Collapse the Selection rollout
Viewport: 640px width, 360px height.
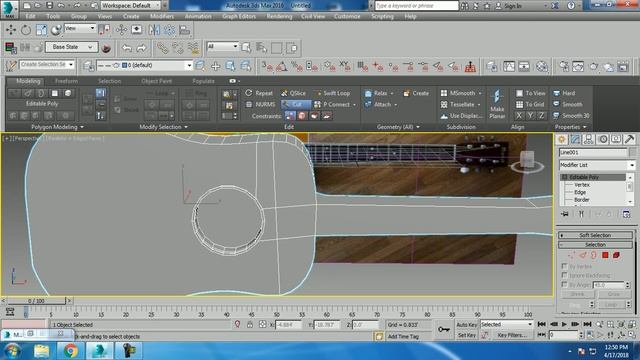point(595,244)
